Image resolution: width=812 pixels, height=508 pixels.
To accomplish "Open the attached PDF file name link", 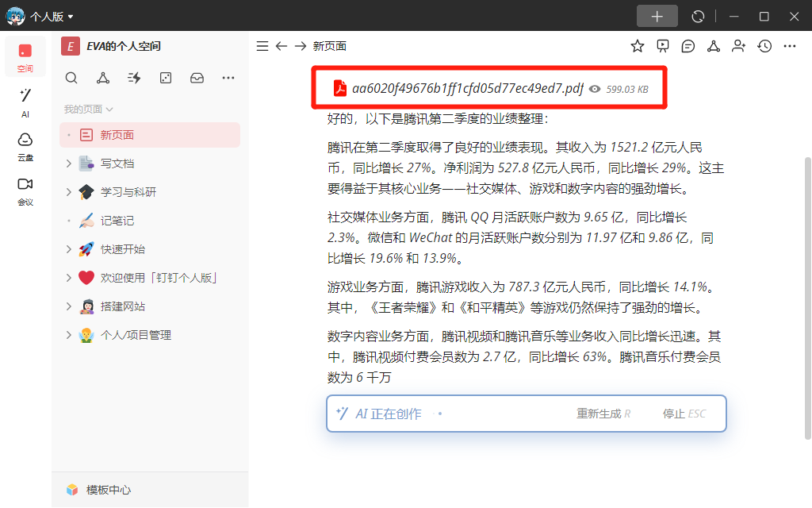I will (468, 89).
